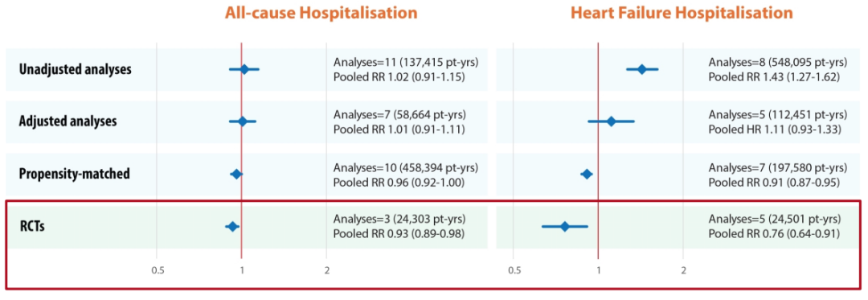Viewport: 868px width, 300px height.
Task: Click the Pooled RR 0.76 (0.64-0.91) text
Action: click(x=775, y=233)
